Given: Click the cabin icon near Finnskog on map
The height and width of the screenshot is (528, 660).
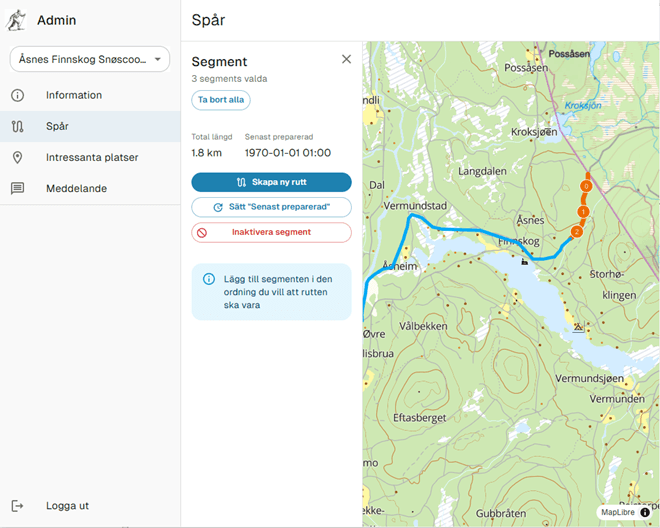Looking at the screenshot, I should tap(524, 260).
